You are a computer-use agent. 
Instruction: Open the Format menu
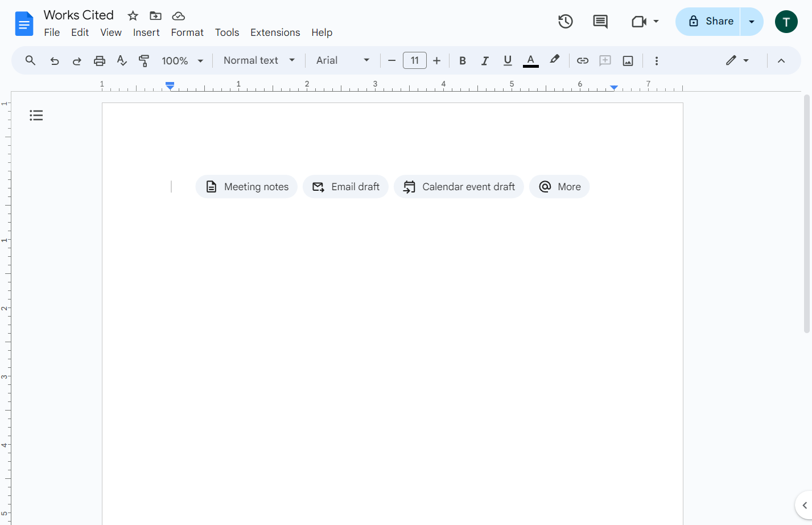tap(187, 32)
